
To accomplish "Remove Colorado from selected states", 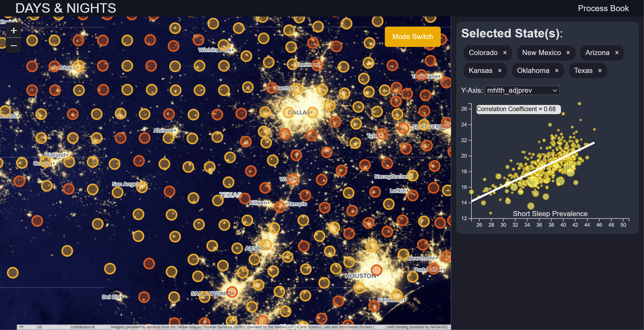I will pos(505,53).
